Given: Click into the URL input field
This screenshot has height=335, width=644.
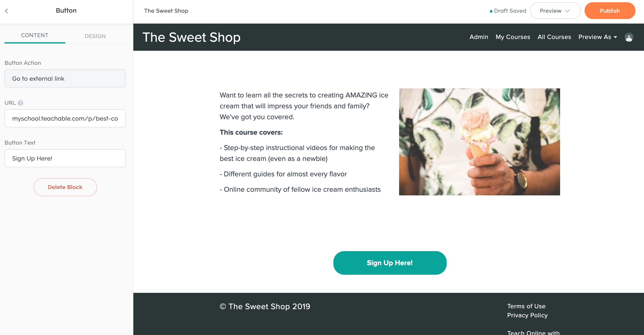Looking at the screenshot, I should tap(65, 118).
